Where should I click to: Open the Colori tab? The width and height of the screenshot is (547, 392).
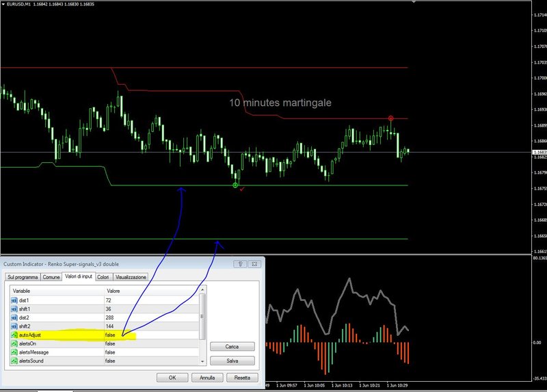[x=103, y=277]
